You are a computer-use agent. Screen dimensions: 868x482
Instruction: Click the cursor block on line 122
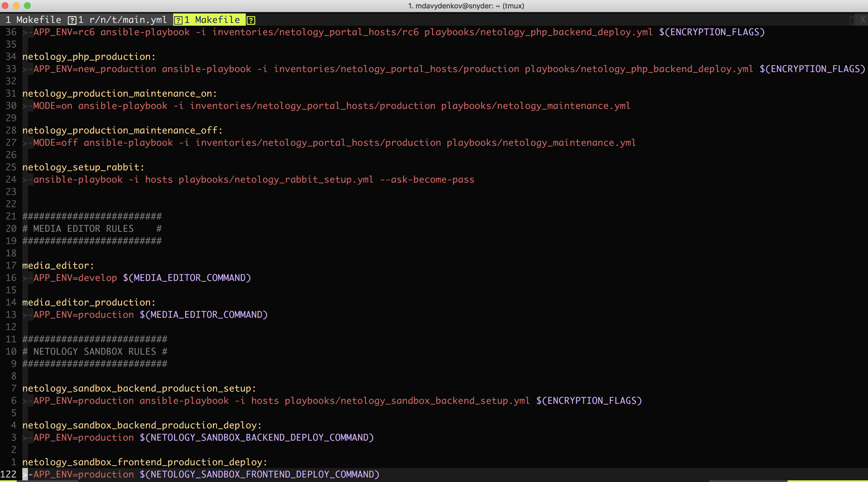pyautogui.click(x=25, y=474)
